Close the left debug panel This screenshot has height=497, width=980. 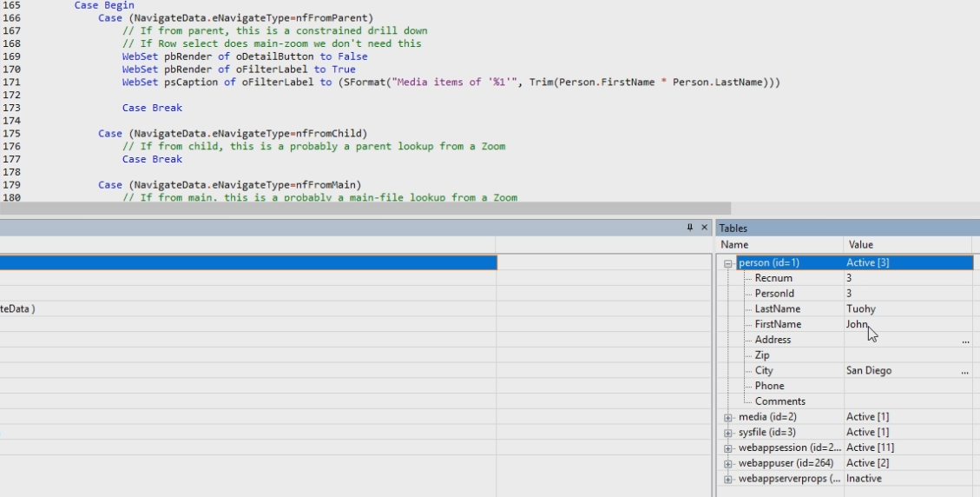tap(704, 228)
